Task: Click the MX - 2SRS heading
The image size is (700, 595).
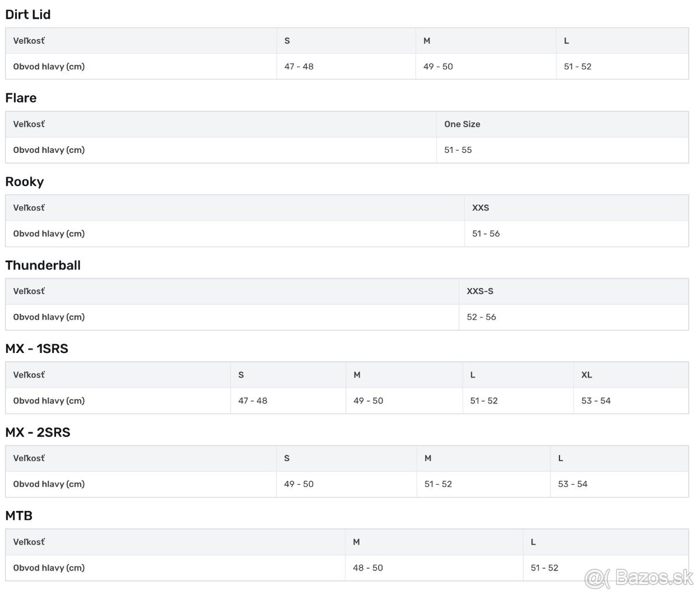Action: (38, 432)
